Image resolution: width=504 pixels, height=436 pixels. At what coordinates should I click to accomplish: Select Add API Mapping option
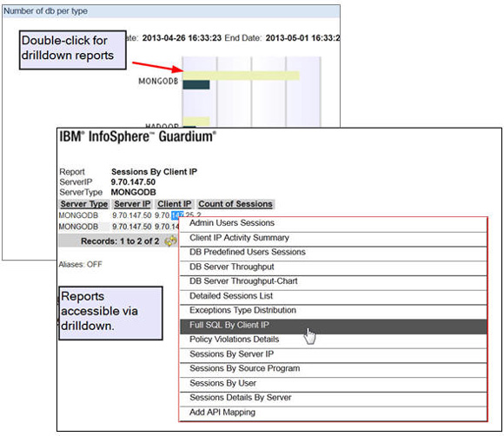334,413
